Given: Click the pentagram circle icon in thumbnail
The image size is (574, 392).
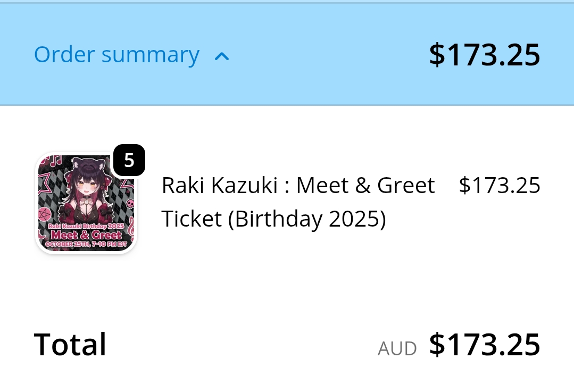Looking at the screenshot, I should (44, 215).
